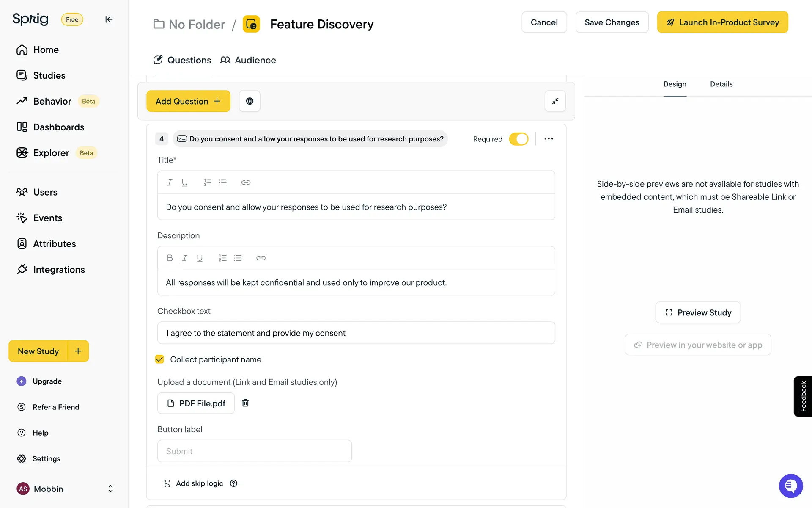This screenshot has width=812, height=508.
Task: Click the Save Changes button
Action: [x=612, y=22]
